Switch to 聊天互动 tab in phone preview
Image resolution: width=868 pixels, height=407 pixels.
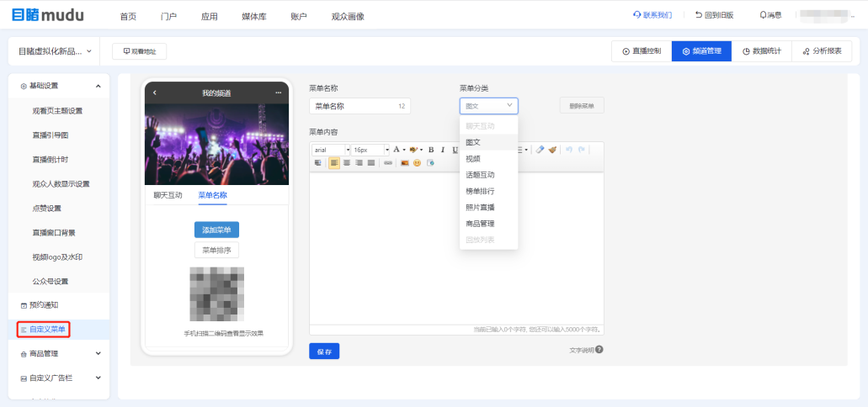coord(168,195)
